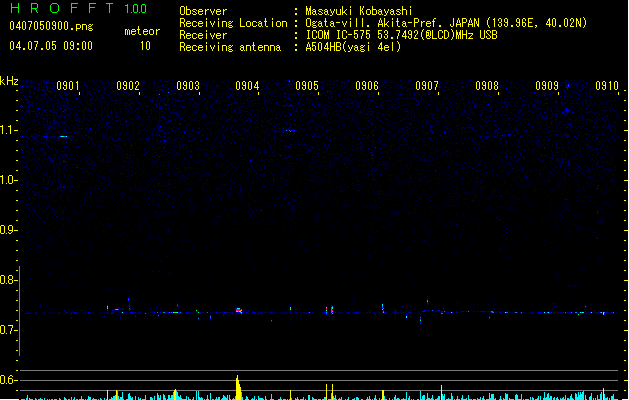Select the file name 0407050900.png
The width and height of the screenshot is (629, 400).
51,26
